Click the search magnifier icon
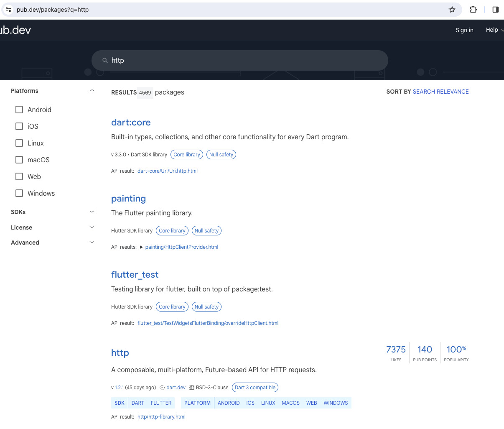 [105, 61]
